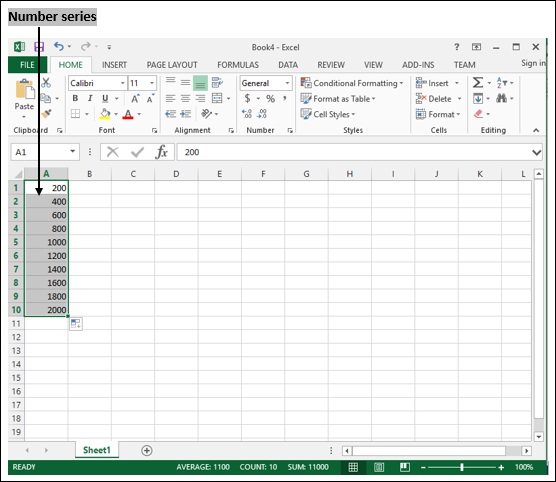Click the Percent Style icon
The width and height of the screenshot is (556, 482).
[271, 99]
